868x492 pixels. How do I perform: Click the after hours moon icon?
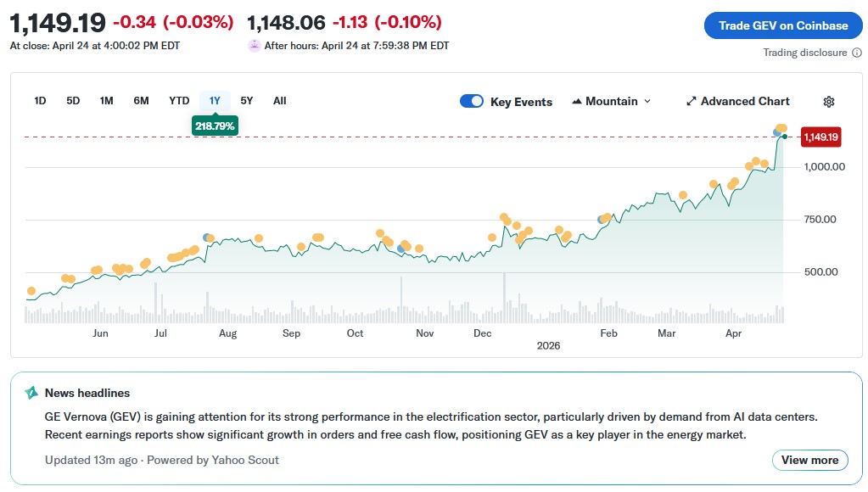(x=254, y=46)
